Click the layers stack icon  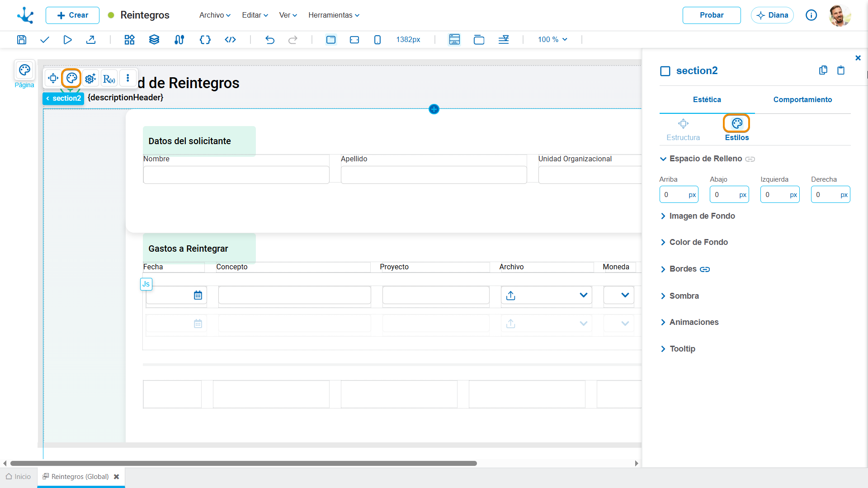[154, 40]
